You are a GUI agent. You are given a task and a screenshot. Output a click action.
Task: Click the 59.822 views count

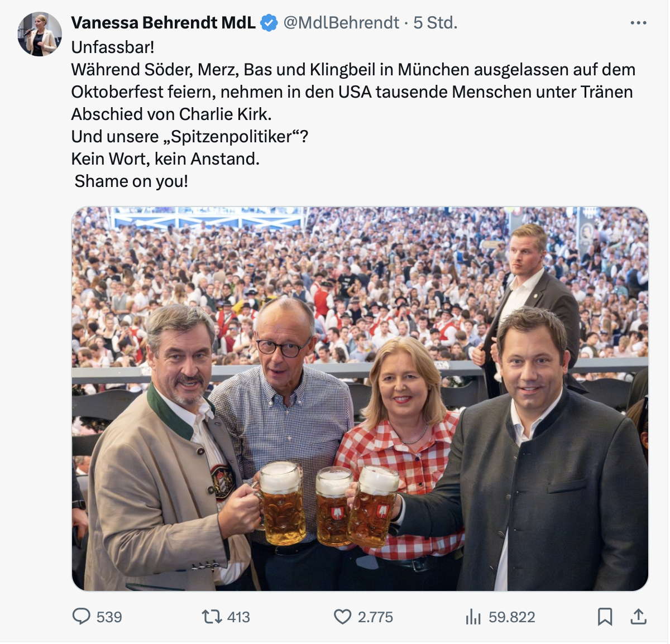click(511, 617)
